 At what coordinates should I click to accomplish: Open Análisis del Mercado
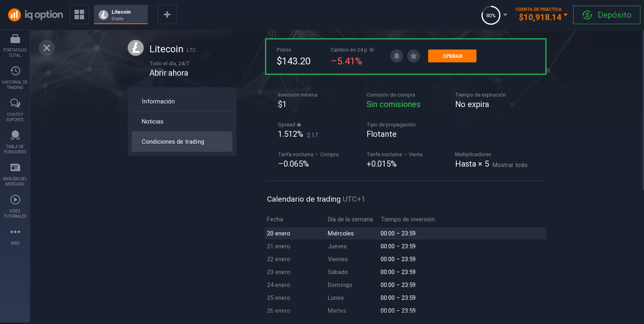[15, 175]
